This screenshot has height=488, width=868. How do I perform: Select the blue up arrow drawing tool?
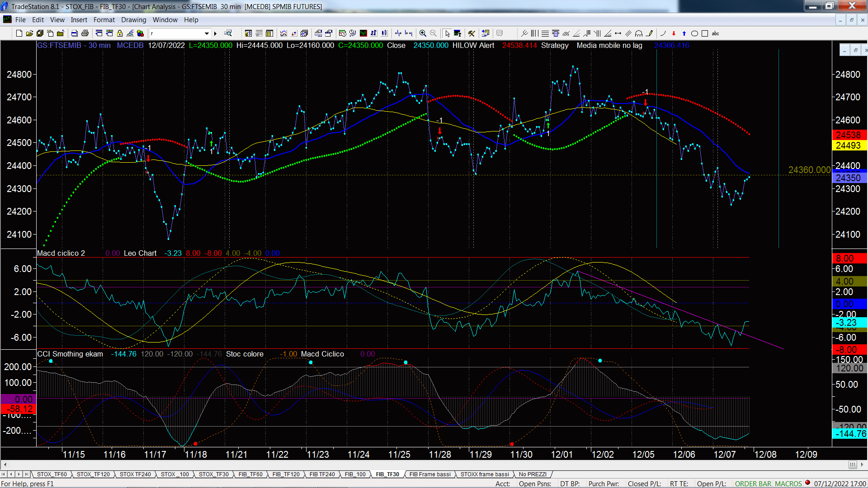tap(684, 33)
